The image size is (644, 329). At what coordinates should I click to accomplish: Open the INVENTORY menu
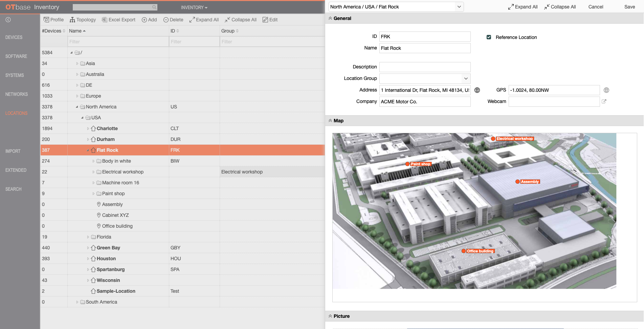coord(194,7)
